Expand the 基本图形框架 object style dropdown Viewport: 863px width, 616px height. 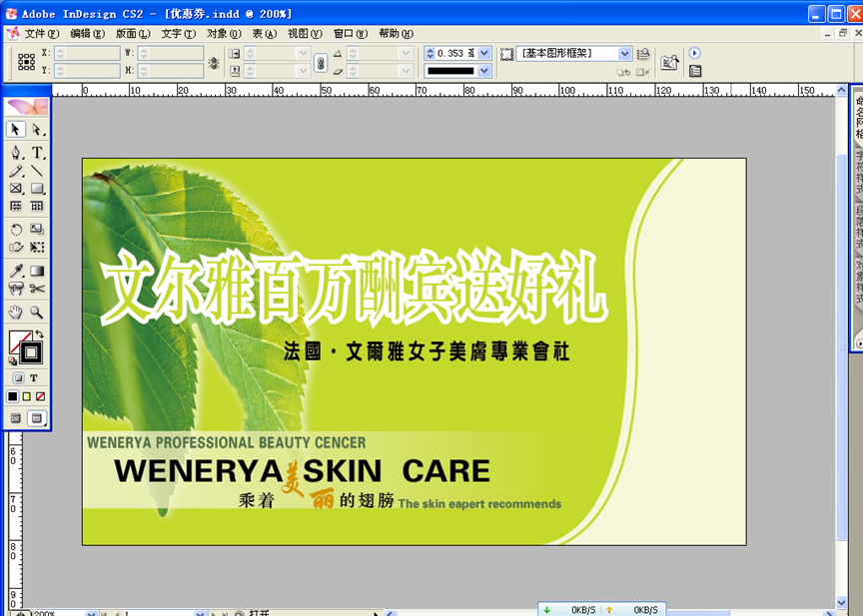coord(625,53)
